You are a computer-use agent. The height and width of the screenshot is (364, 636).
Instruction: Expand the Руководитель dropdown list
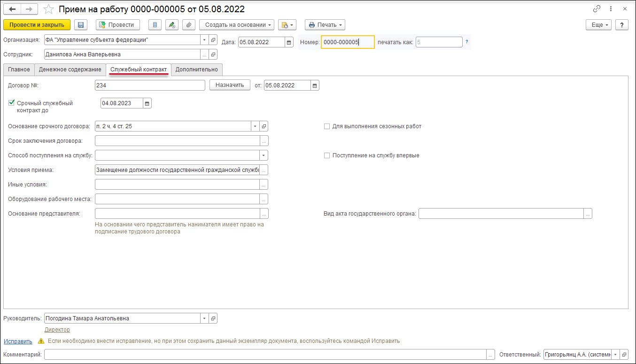pos(204,318)
